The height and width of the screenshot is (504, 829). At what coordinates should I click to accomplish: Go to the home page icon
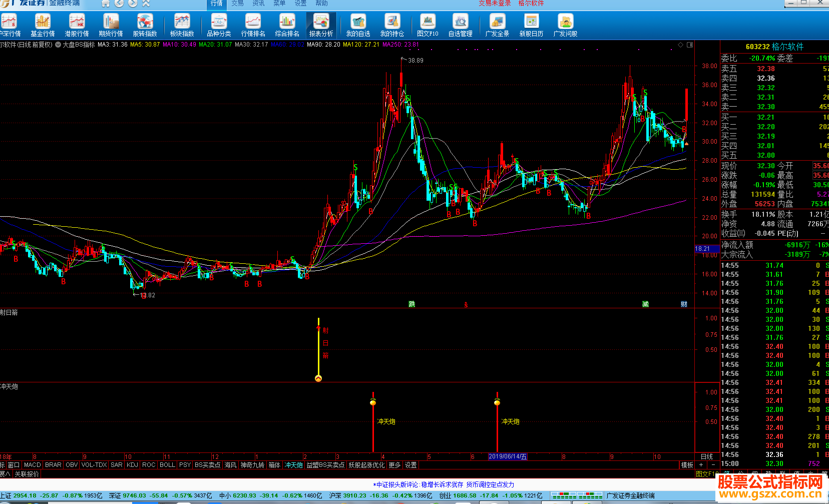[106, 4]
